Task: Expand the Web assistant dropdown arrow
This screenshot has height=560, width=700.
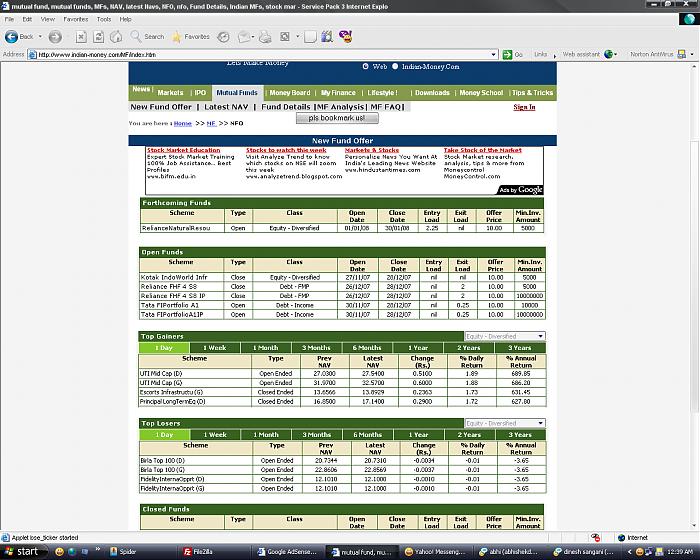Action: (x=616, y=54)
